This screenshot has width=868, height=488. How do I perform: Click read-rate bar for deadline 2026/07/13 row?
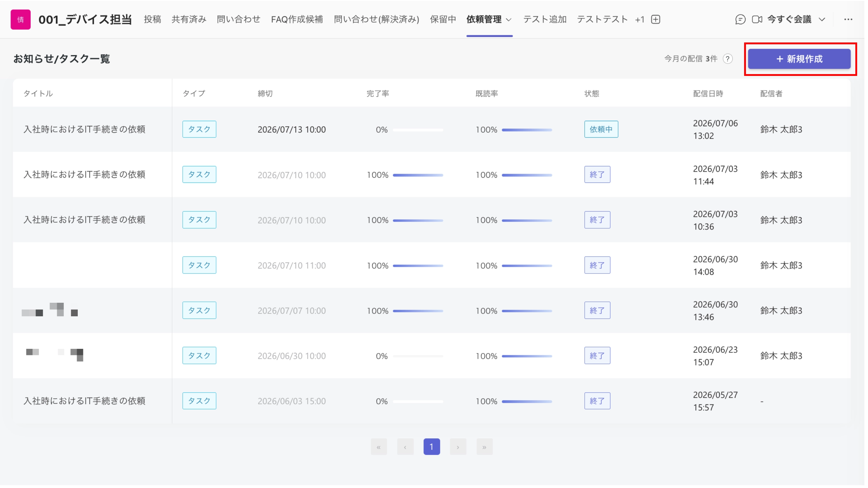(x=527, y=130)
